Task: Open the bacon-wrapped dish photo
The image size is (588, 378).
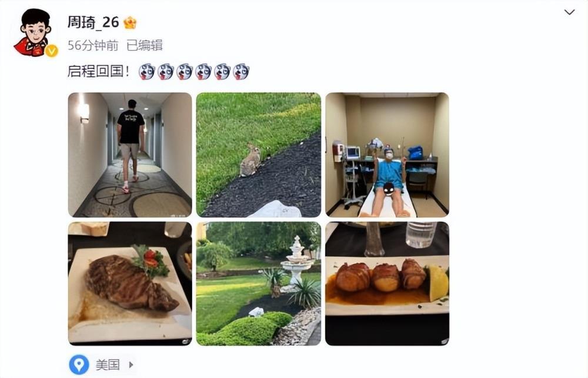Action: pyautogui.click(x=387, y=283)
